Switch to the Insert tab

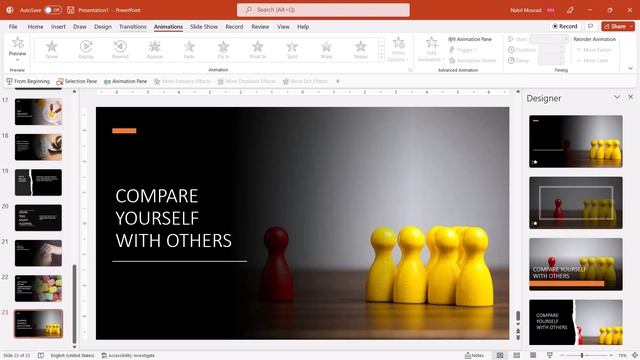click(x=58, y=27)
